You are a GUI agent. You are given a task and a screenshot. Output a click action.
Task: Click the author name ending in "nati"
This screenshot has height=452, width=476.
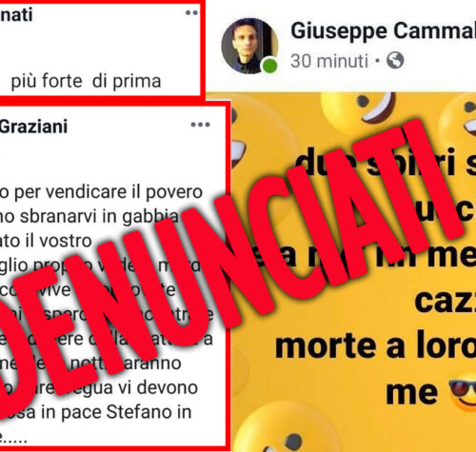pos(16,14)
